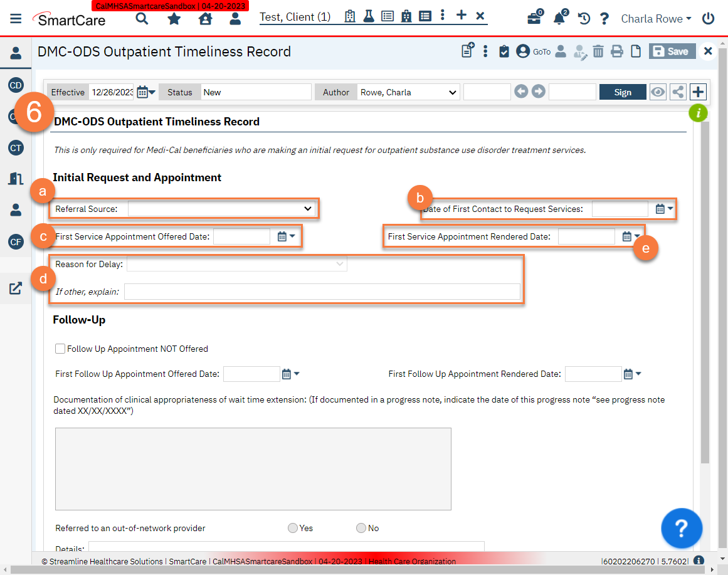Click the Sign button
728x575 pixels.
coord(622,92)
